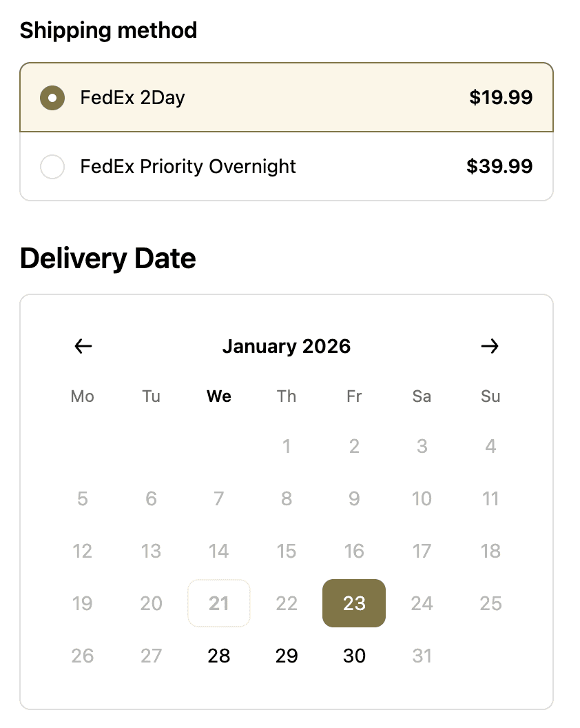This screenshot has height=728, width=580.
Task: Click the disabled date January 31
Action: [422, 656]
